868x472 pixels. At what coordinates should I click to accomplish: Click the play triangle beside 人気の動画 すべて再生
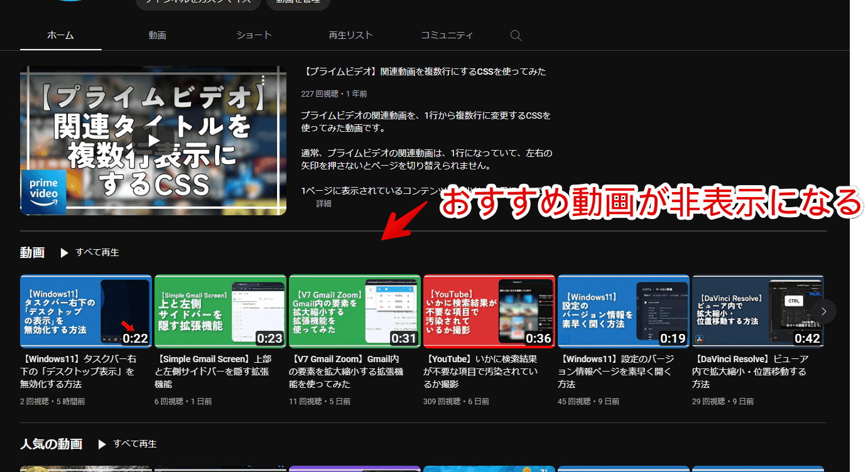(102, 444)
